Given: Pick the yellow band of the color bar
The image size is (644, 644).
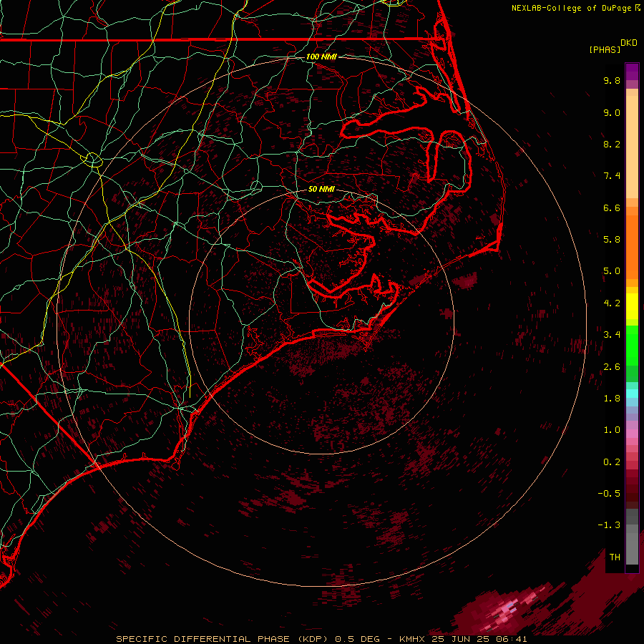Looking at the screenshot, I should point(632,306).
